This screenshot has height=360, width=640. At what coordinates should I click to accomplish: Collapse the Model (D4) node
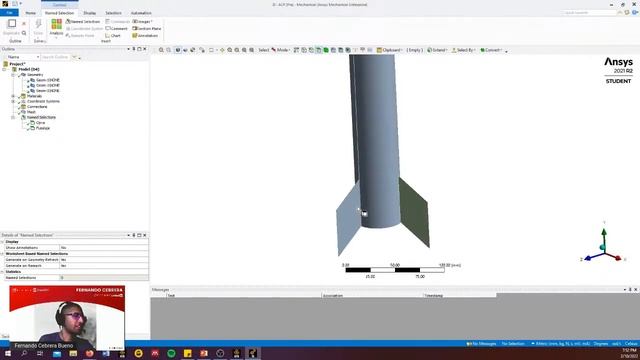[4, 69]
